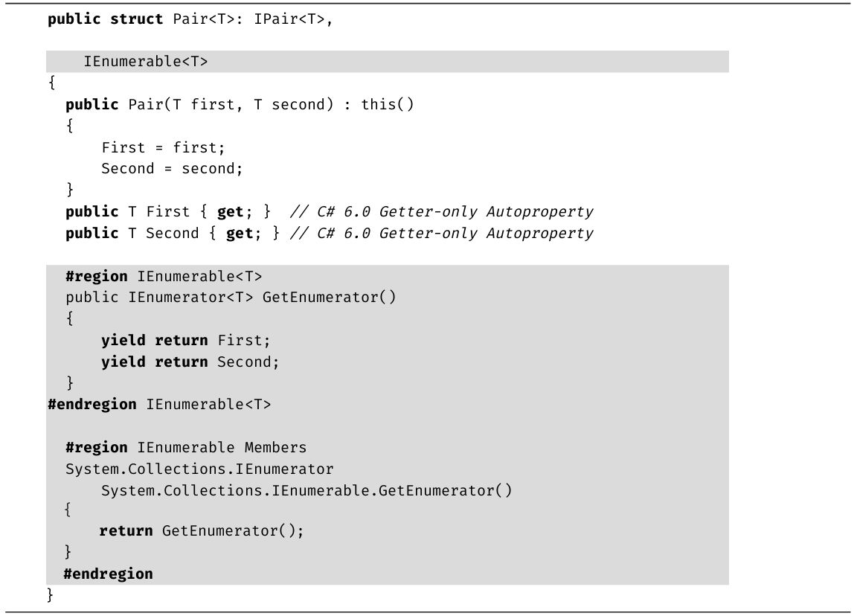Image resolution: width=857 pixels, height=616 pixels.
Task: Click 'System.Collections.IEnumerable.GetEnumerator()' explicit method name
Action: pos(306,491)
